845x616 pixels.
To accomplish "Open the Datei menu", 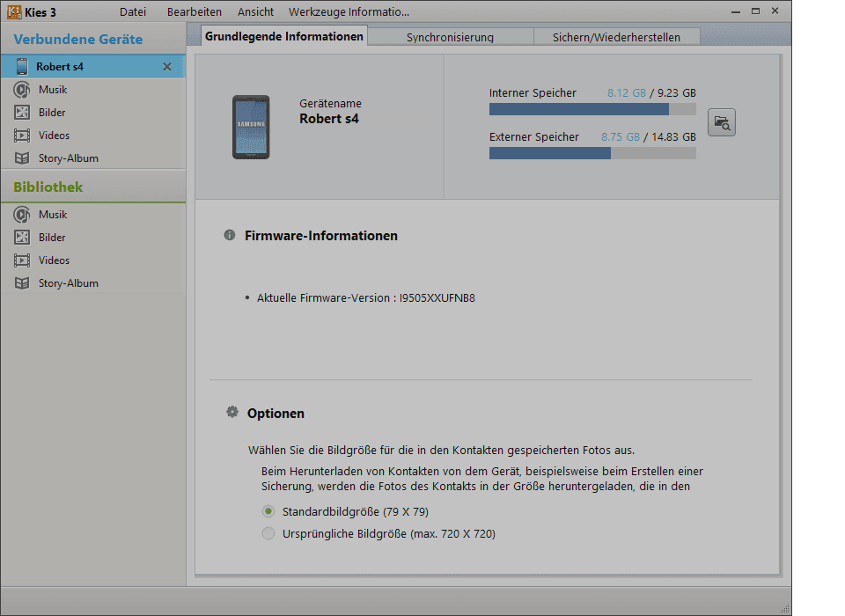I will (x=133, y=11).
